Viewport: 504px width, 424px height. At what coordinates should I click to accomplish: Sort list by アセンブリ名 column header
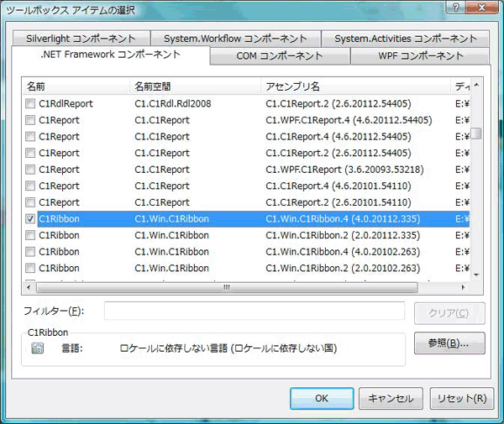point(355,86)
